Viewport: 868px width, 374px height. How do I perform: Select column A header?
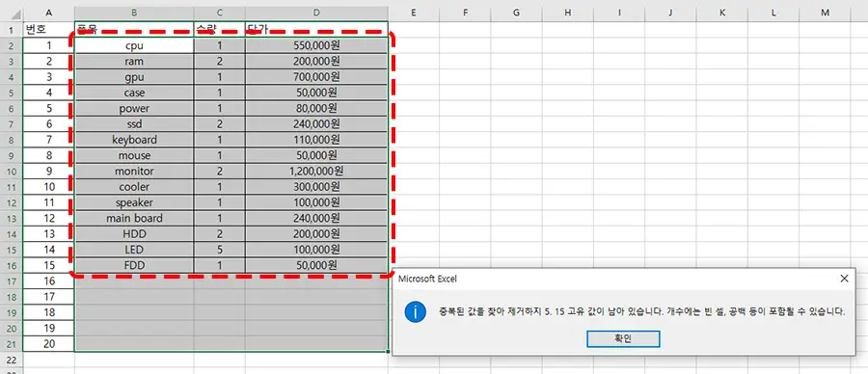(x=49, y=13)
